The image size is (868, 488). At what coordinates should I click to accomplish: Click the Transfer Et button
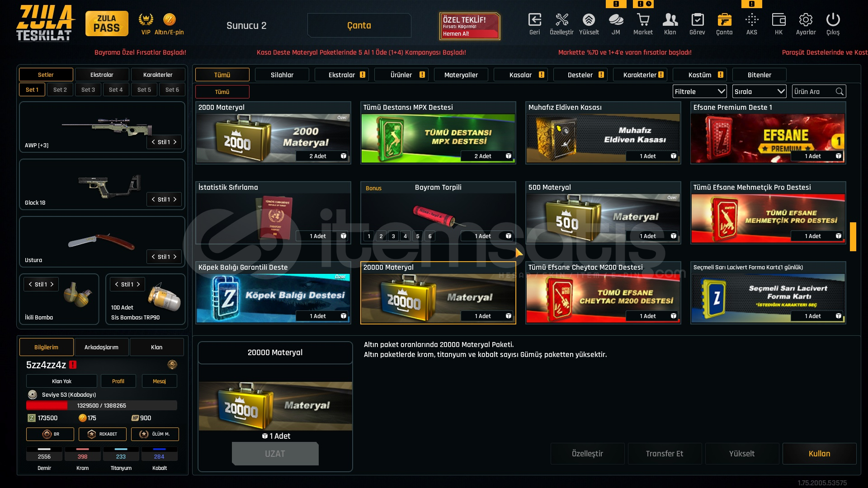point(665,454)
